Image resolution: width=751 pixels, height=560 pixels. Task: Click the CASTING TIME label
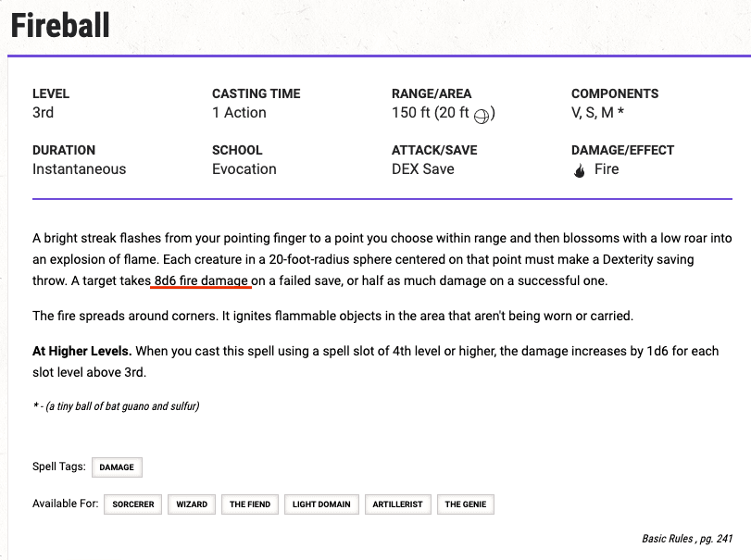257,93
